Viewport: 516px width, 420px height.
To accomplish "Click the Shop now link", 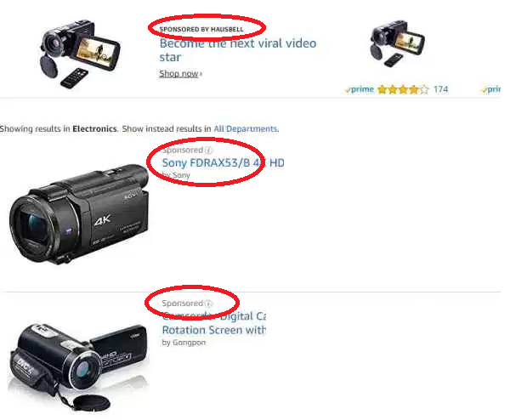I will click(x=180, y=74).
